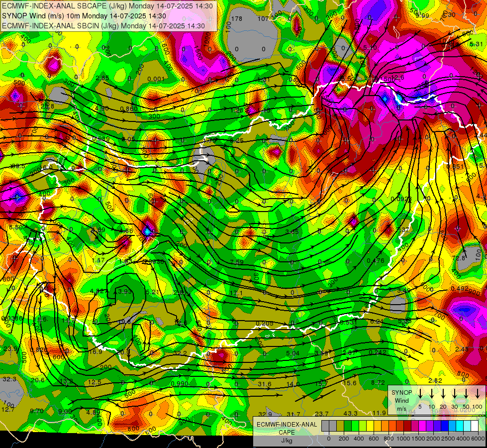The image size is (487, 448).
Task: Click the 0.001 value on the map
Action: tap(156, 79)
